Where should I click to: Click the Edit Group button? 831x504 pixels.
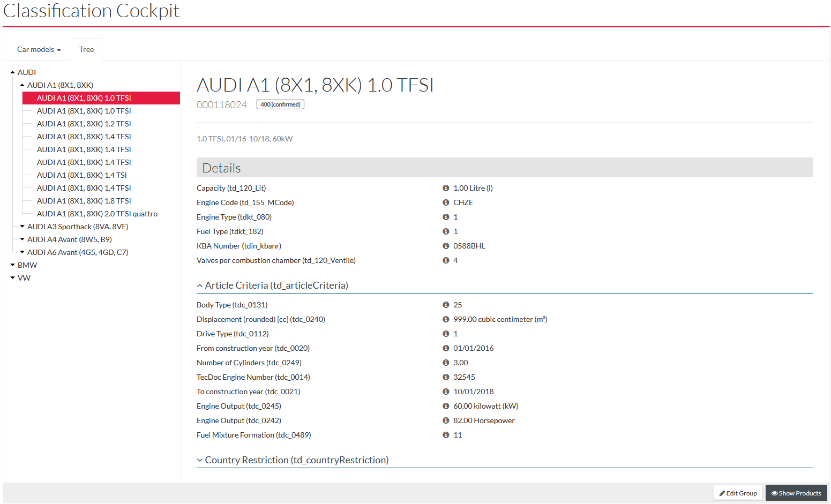click(738, 493)
